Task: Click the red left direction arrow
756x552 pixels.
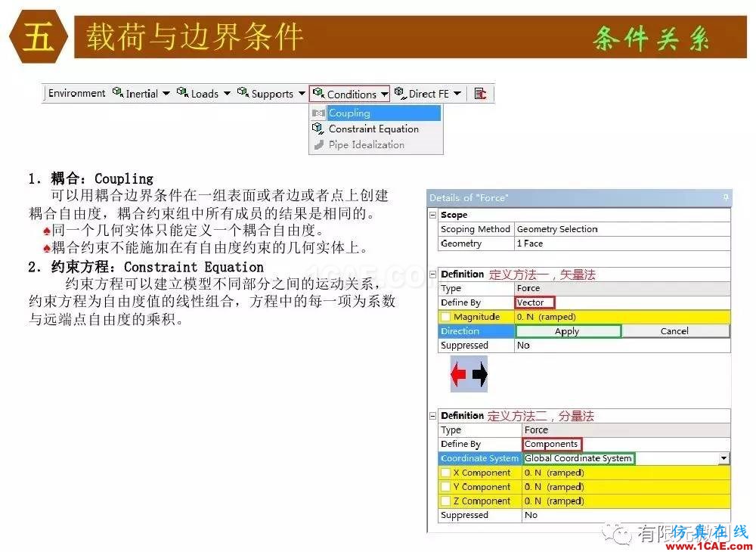Action: point(459,374)
